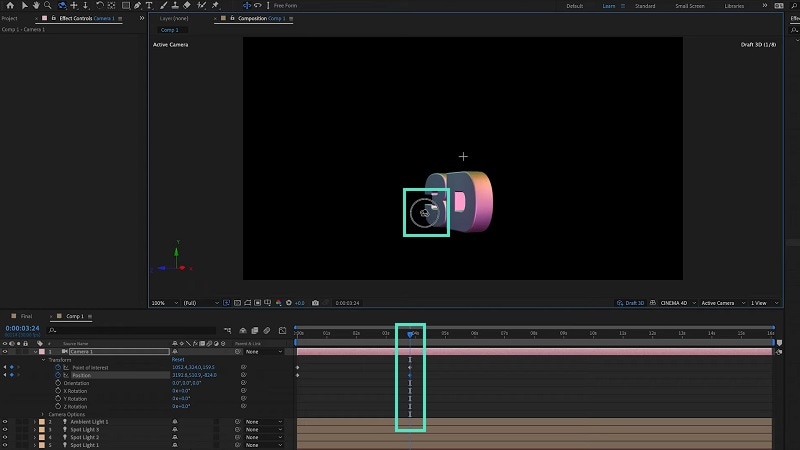The height and width of the screenshot is (450, 800).
Task: Select the Home icon in the toolbar
Action: (x=10, y=6)
